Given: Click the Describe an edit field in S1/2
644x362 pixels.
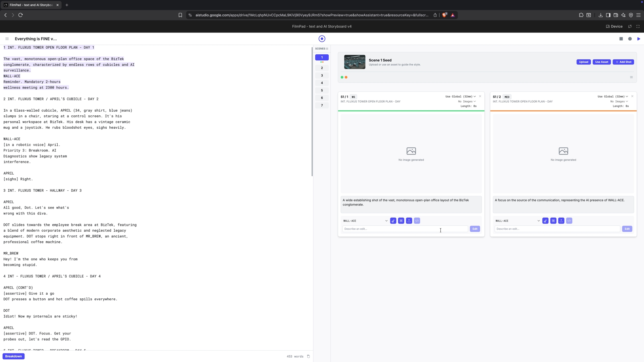Looking at the screenshot, I should (557, 229).
